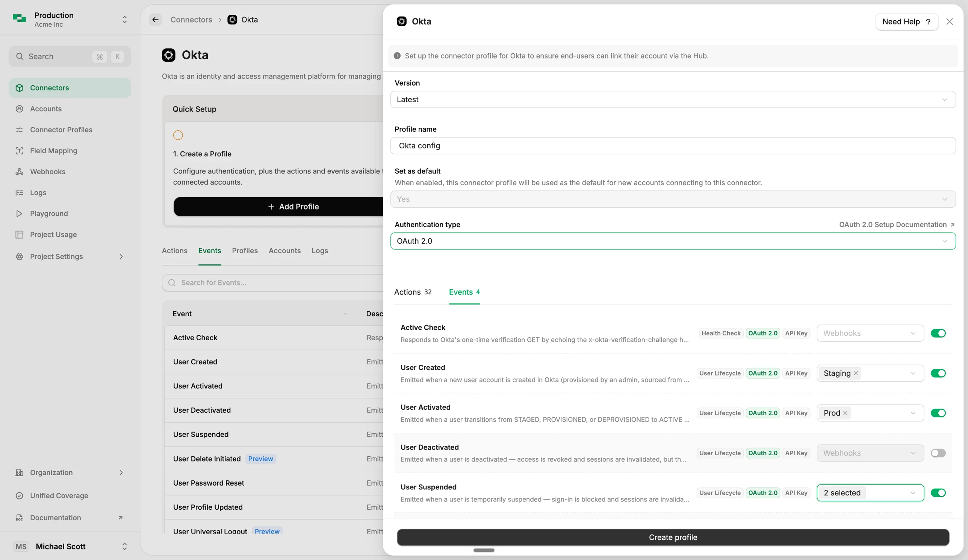This screenshot has height=560, width=968.
Task: Switch to the Actions 32 tab in panel
Action: coord(413,292)
